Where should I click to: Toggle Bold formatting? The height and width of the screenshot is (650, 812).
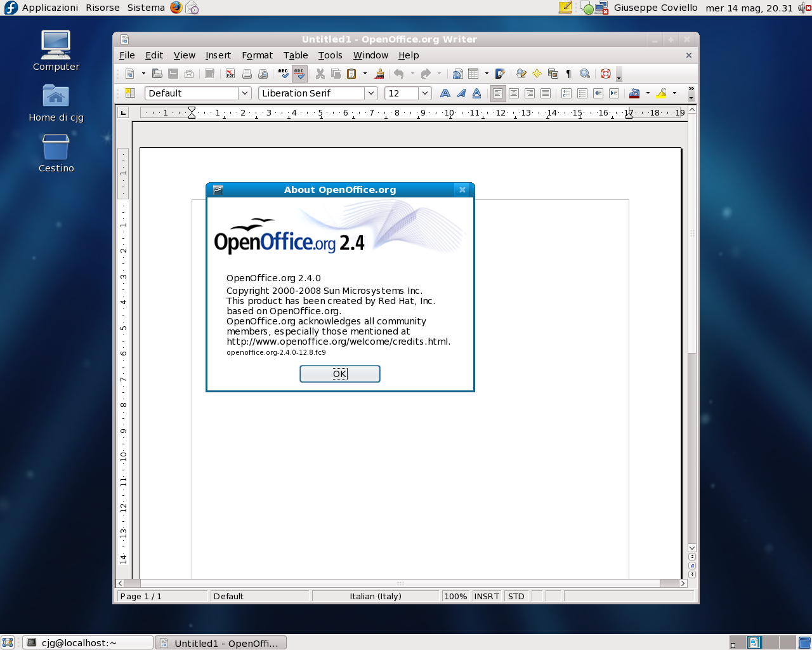445,93
